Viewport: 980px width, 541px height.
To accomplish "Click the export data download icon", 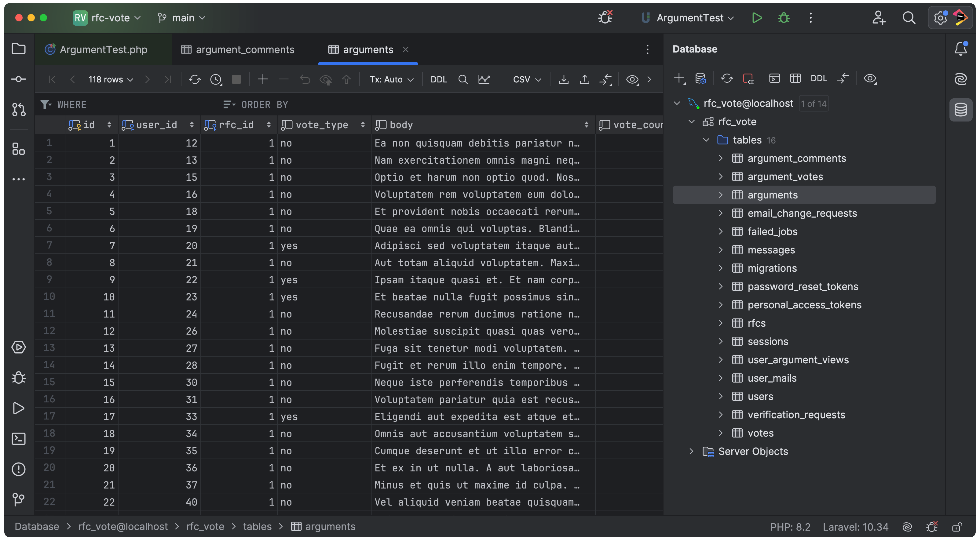I will point(564,79).
